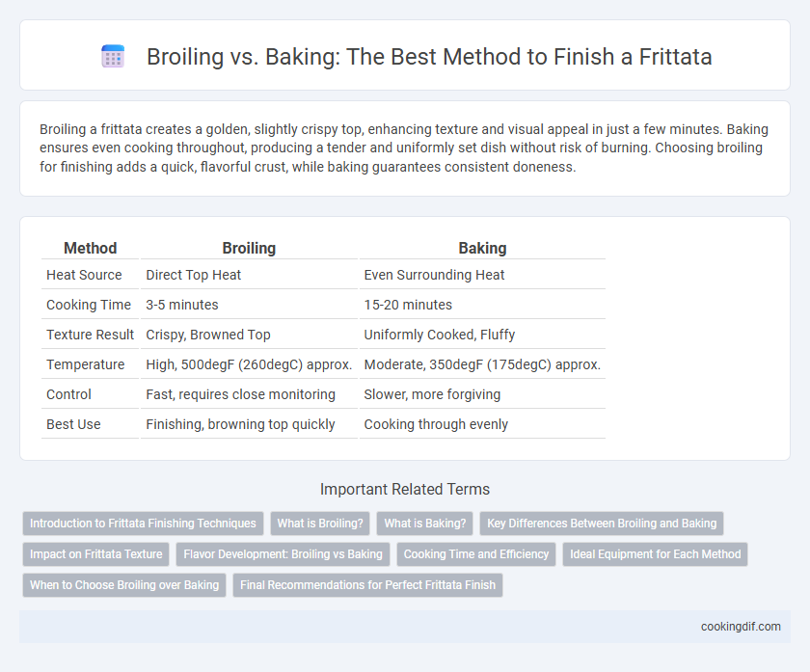Image resolution: width=810 pixels, height=672 pixels.
Task: Click the page title heading text
Action: coord(429,56)
